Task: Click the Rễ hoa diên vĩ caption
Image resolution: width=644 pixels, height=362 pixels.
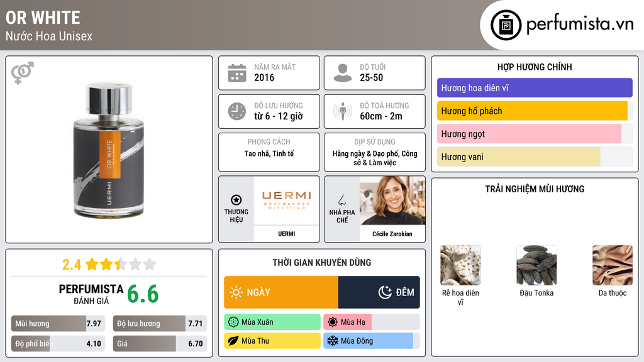Action: coord(460,297)
